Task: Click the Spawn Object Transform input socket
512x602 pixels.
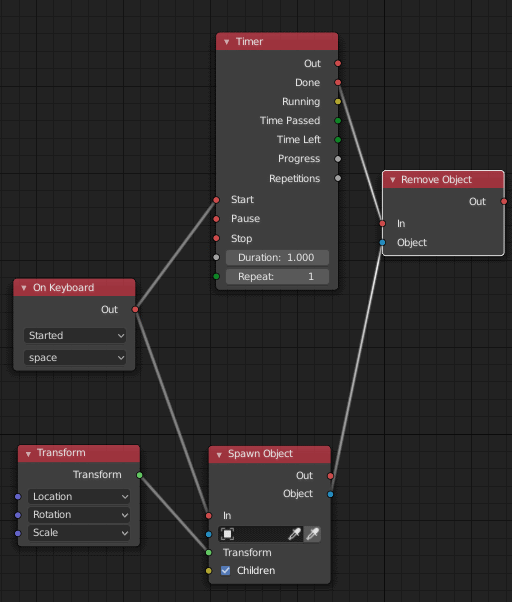Action: tap(208, 552)
